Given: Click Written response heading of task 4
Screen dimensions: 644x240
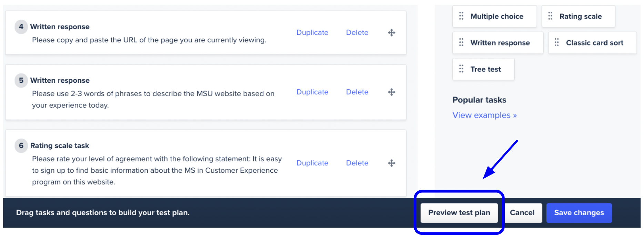Looking at the screenshot, I should (x=60, y=27).
